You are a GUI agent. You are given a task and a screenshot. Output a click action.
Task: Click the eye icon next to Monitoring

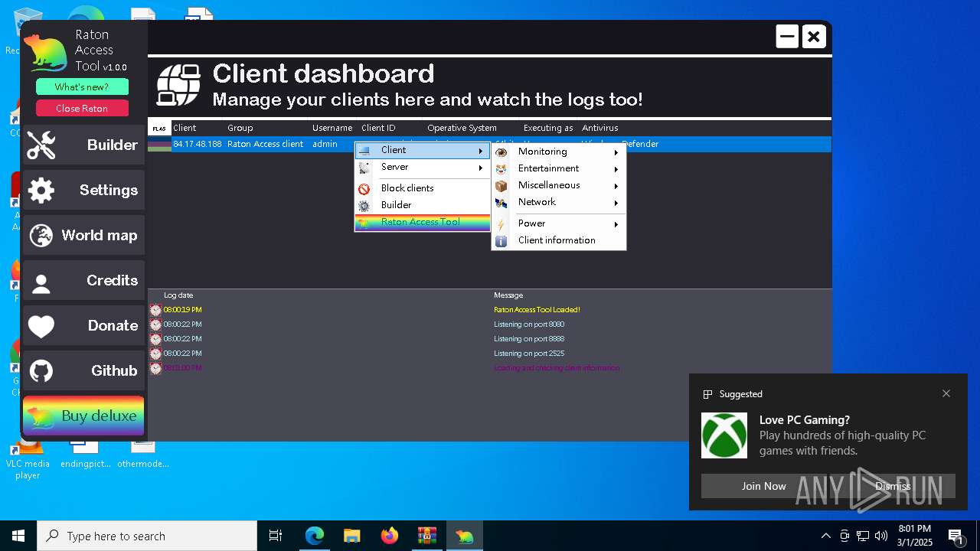pyautogui.click(x=501, y=152)
